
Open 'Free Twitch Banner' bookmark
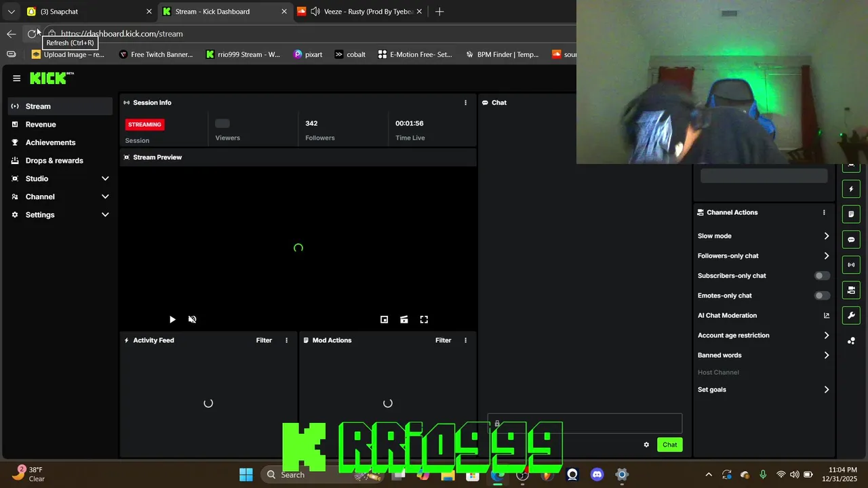(156, 54)
